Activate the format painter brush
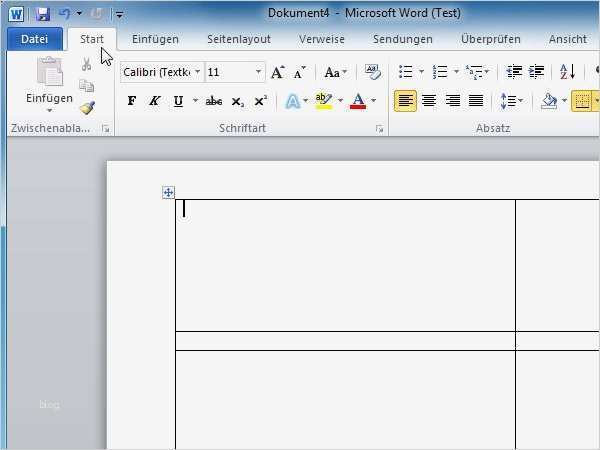 click(87, 108)
